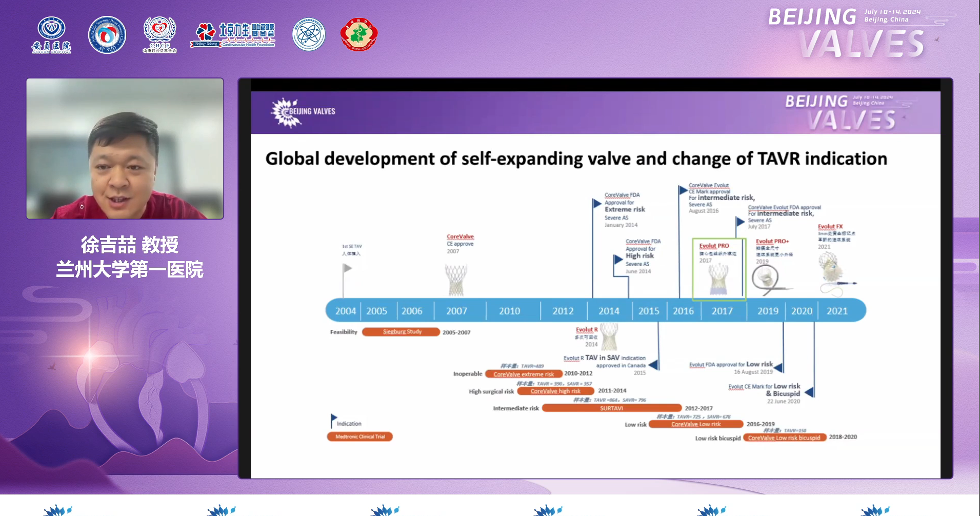
Task: Click the Beijing Valves logo inside slide header
Action: click(x=303, y=112)
